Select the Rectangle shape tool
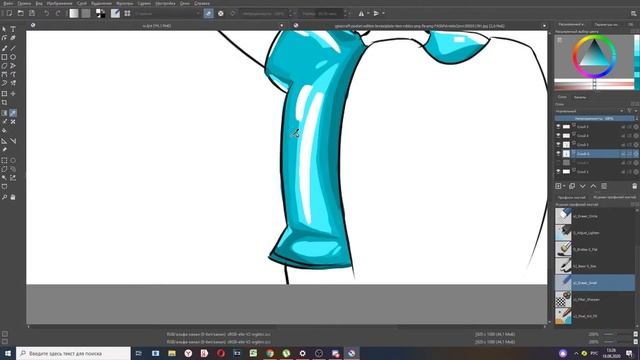The width and height of the screenshot is (640, 360). tap(4, 57)
